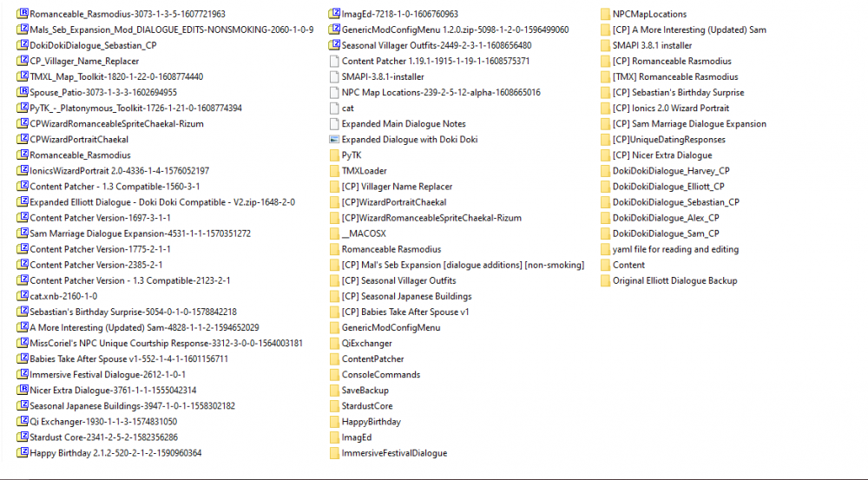Select the DokiDokiDialogue_Sebastian_CP archive icon

click(23, 45)
